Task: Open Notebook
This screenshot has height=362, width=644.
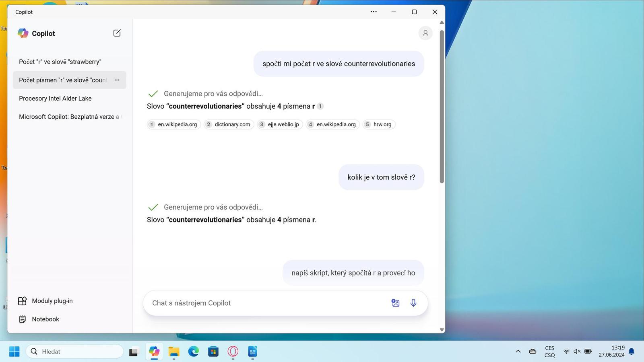Action: click(39, 319)
